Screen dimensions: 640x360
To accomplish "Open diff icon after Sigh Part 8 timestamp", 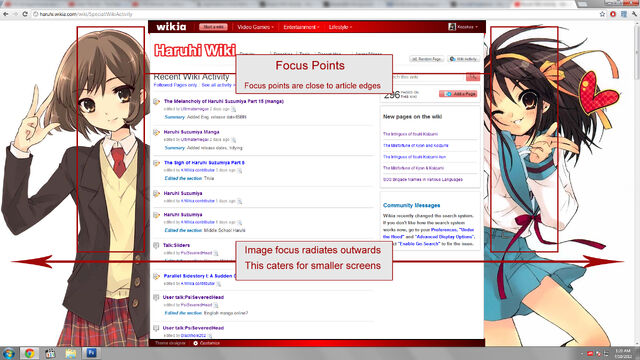I will pos(240,171).
